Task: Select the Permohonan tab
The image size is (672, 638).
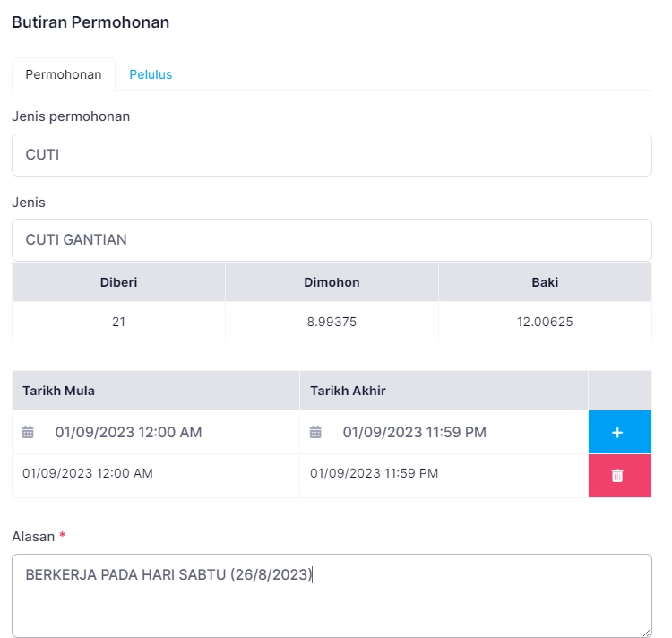Action: click(x=64, y=74)
